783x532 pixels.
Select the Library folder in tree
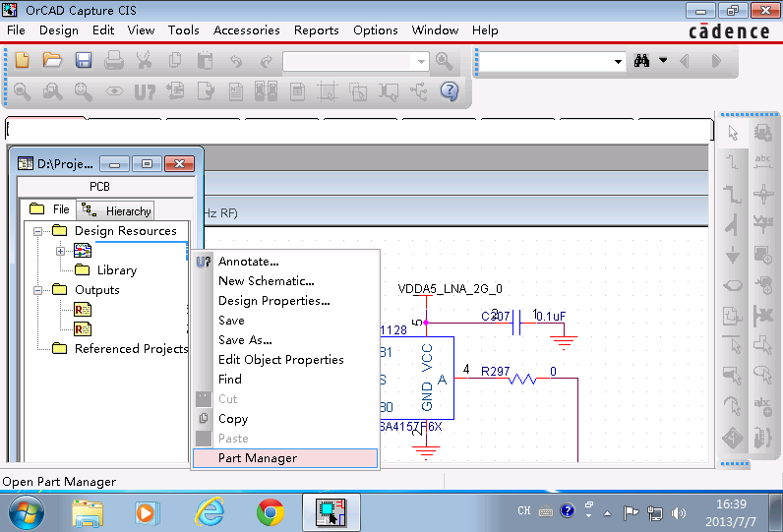pos(106,270)
